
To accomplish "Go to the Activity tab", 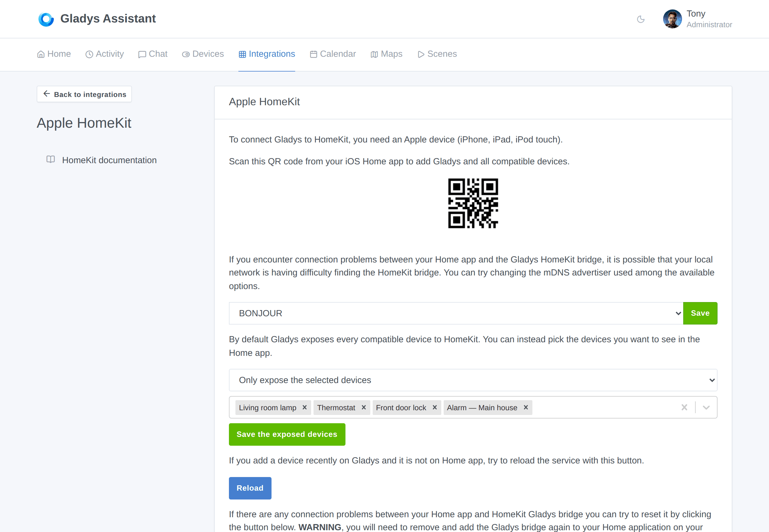I will (x=104, y=54).
